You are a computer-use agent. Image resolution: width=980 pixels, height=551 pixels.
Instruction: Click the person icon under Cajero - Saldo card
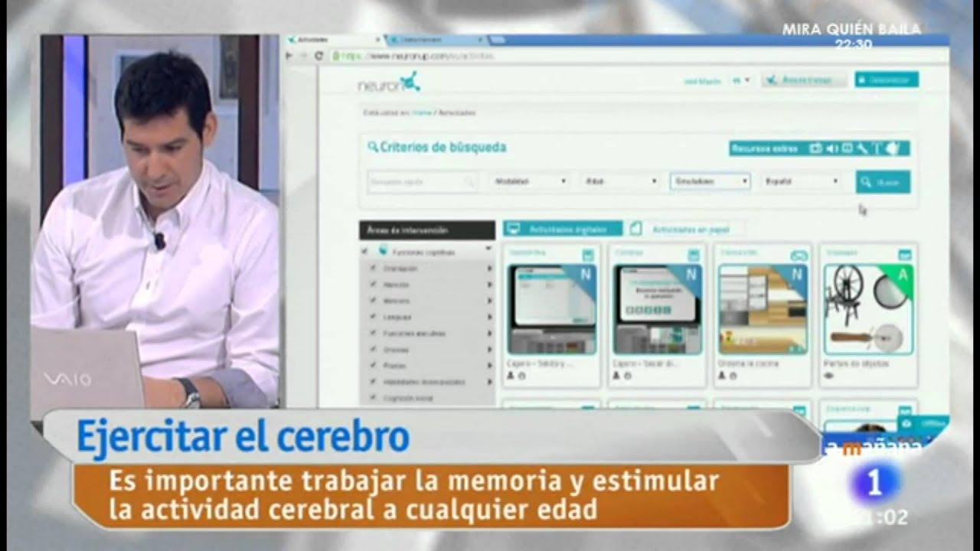coord(511,376)
